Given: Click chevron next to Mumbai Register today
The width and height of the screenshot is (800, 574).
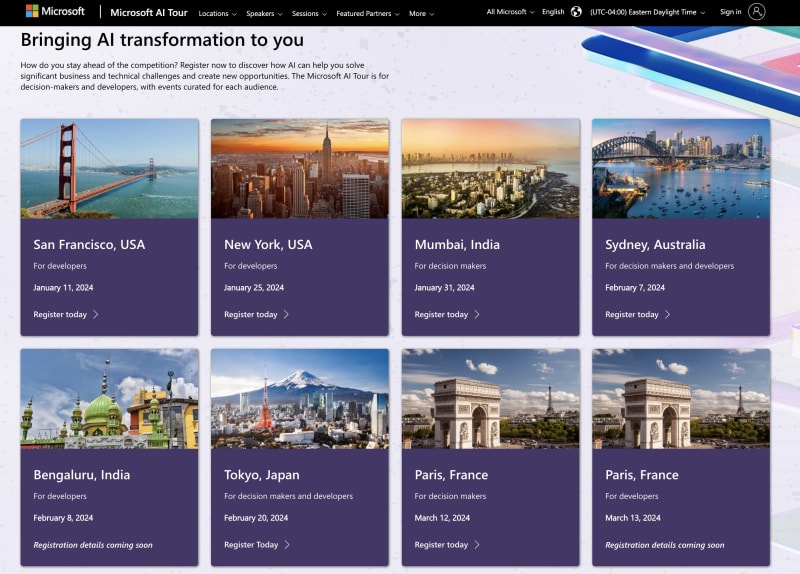Looking at the screenshot, I should [x=477, y=314].
